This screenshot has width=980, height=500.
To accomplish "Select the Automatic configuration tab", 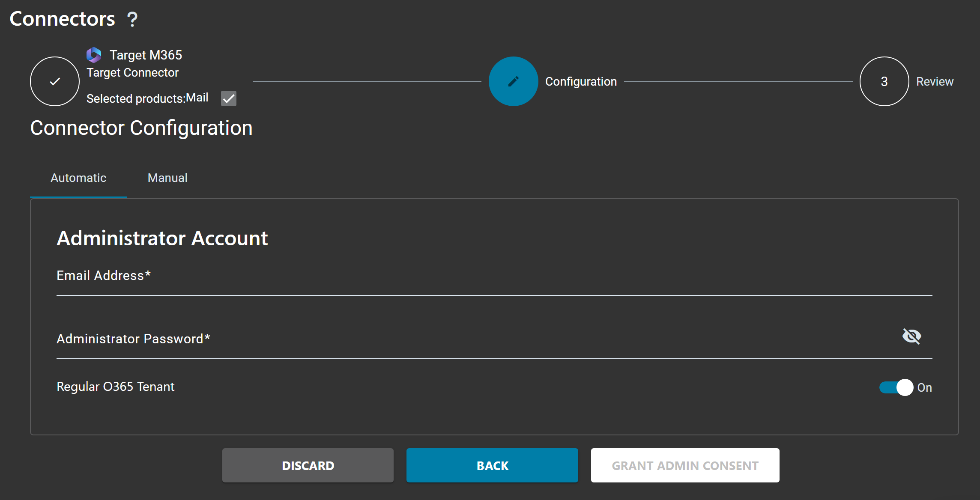I will (x=78, y=178).
